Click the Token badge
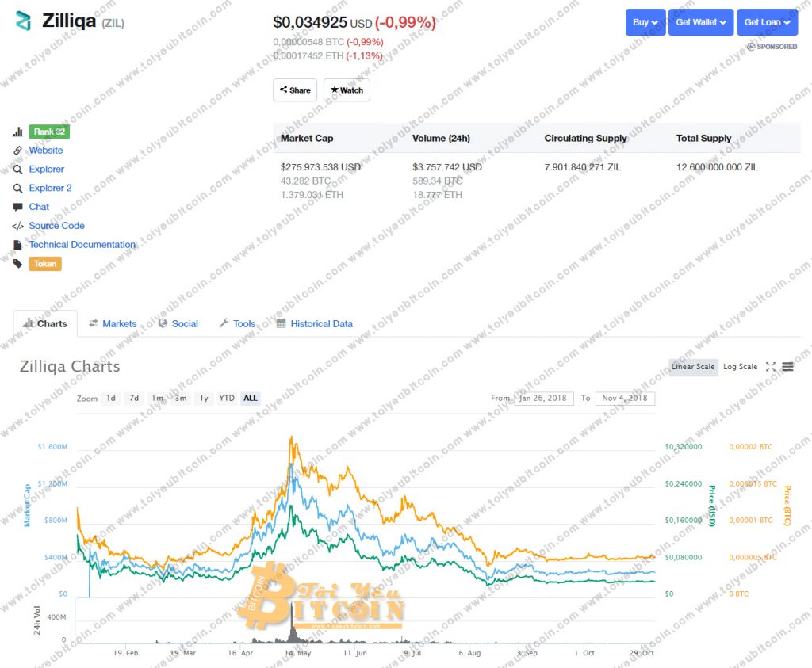The height and width of the screenshot is (668, 812). coord(45,264)
